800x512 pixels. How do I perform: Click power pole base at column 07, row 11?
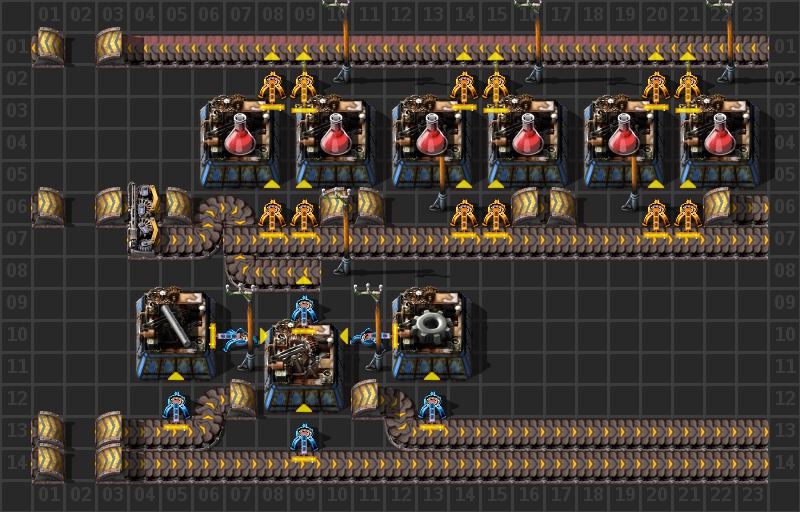pyautogui.click(x=247, y=362)
